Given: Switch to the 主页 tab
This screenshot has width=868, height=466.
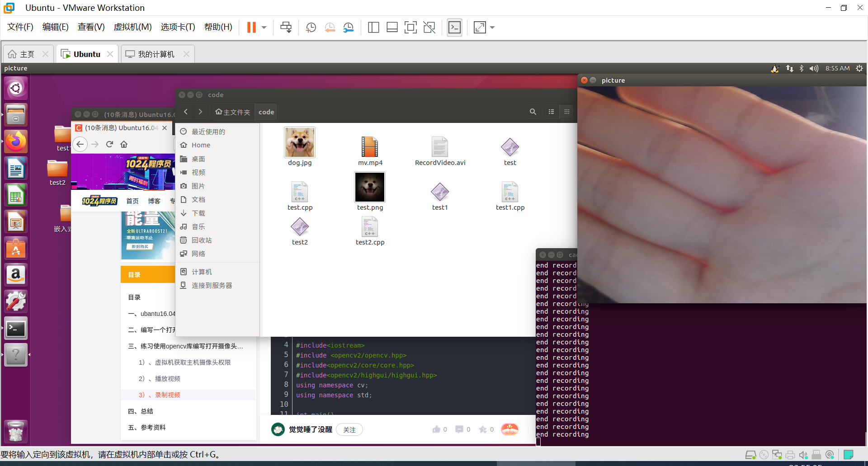Looking at the screenshot, I should tap(28, 54).
